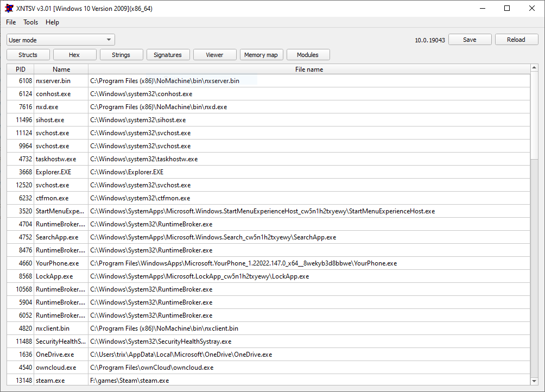
Task: Click the SearchApp.exe file path
Action: [213, 237]
